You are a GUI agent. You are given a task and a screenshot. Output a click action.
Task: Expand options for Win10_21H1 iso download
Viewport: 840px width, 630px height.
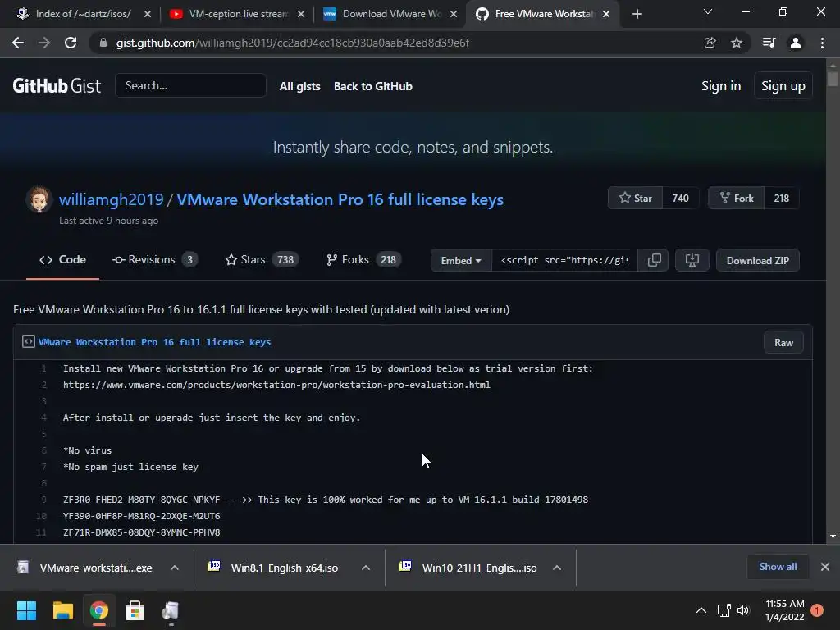click(557, 568)
